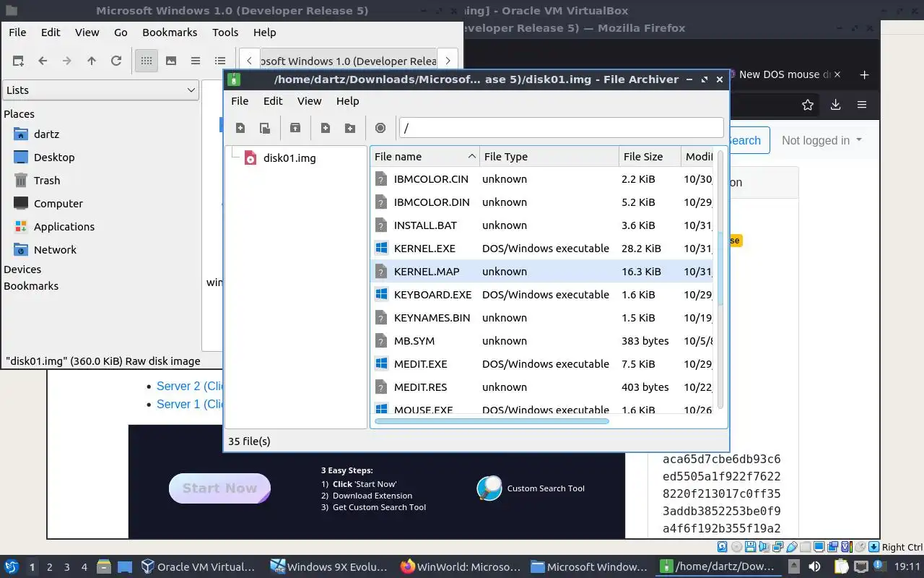Switch file manager to compact view
This screenshot has height=578, width=924.
(196, 61)
